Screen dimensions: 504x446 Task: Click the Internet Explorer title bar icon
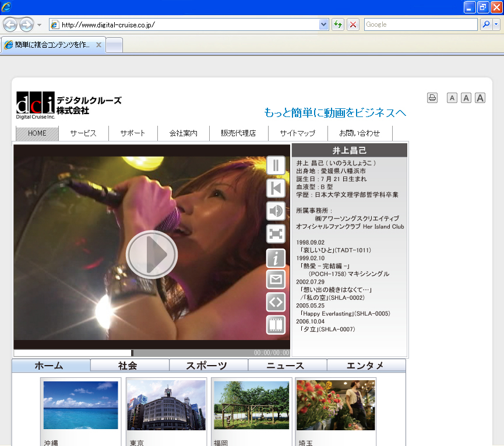coord(6,6)
